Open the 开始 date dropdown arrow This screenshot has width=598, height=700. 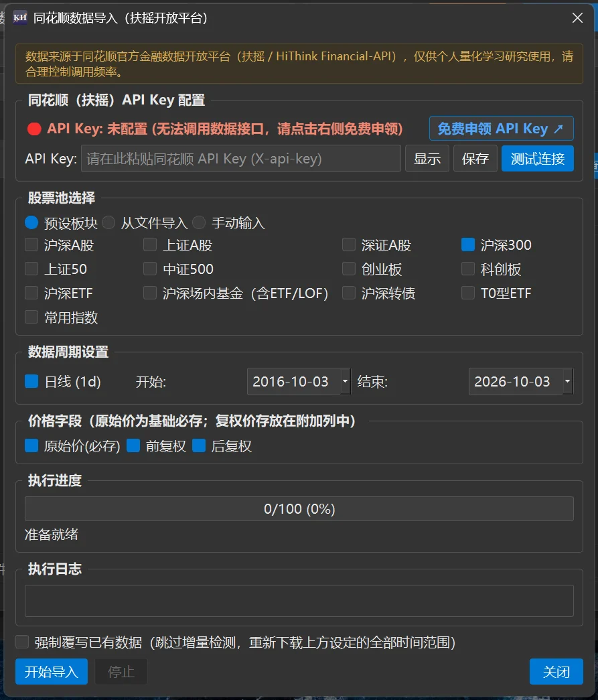coord(345,381)
